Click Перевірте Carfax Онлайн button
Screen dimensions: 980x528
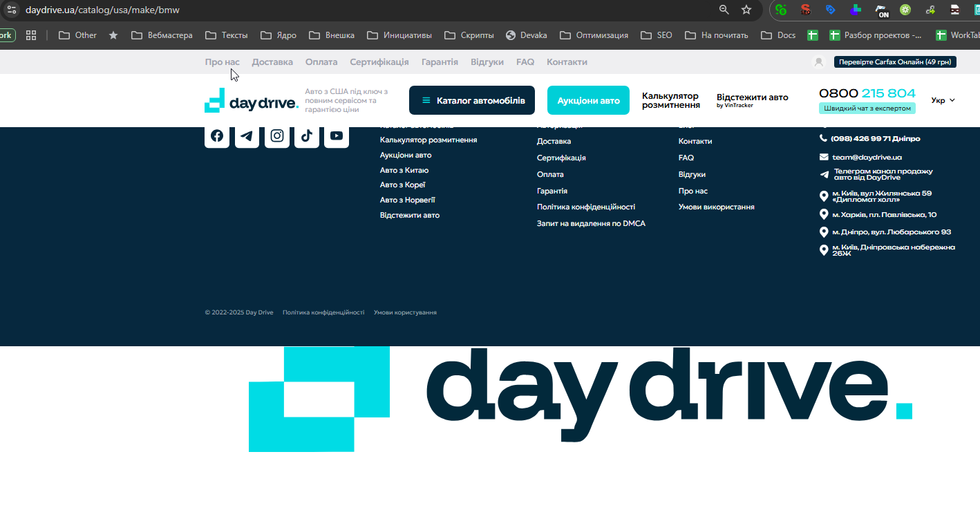[895, 62]
